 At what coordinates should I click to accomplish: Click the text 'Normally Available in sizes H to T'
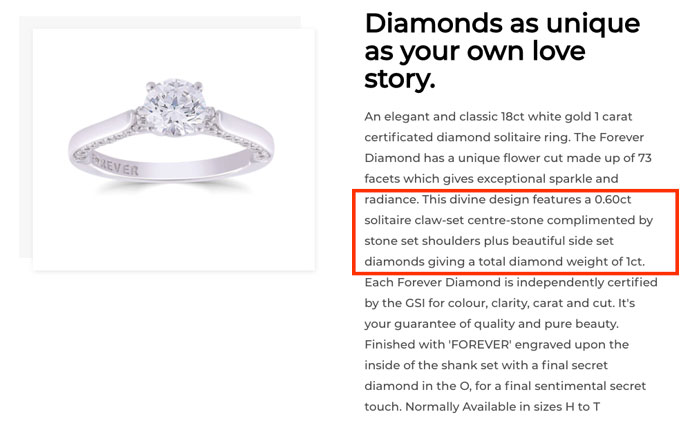[x=502, y=407]
